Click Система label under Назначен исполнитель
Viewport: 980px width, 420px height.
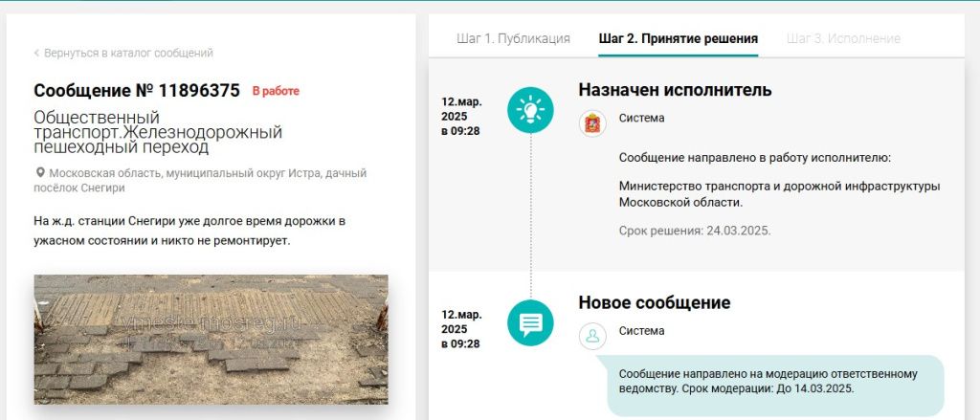pos(642,118)
